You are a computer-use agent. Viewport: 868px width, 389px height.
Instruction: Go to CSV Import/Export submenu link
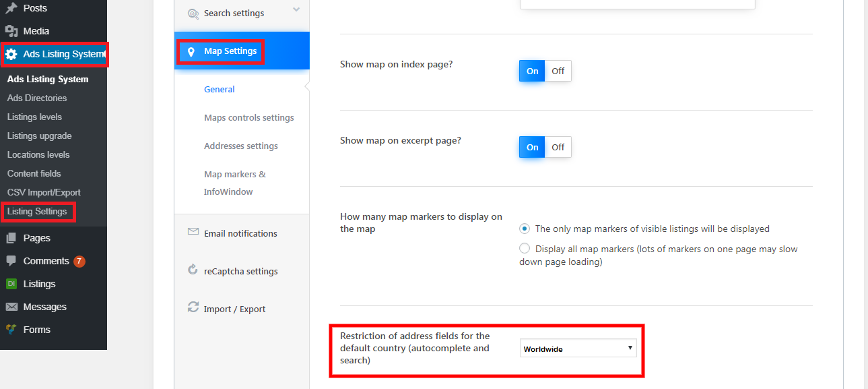(44, 192)
